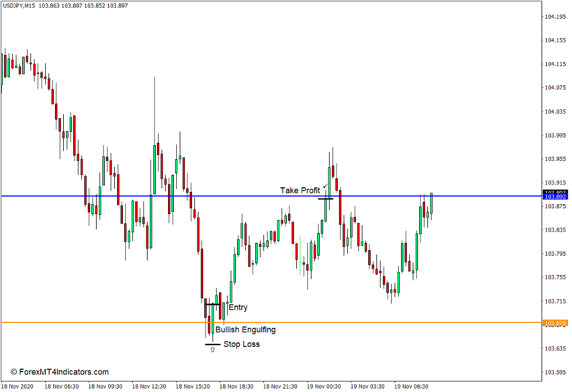Image resolution: width=572 pixels, height=392 pixels.
Task: Click the Bullish Engulfing annotation
Action: point(246,329)
